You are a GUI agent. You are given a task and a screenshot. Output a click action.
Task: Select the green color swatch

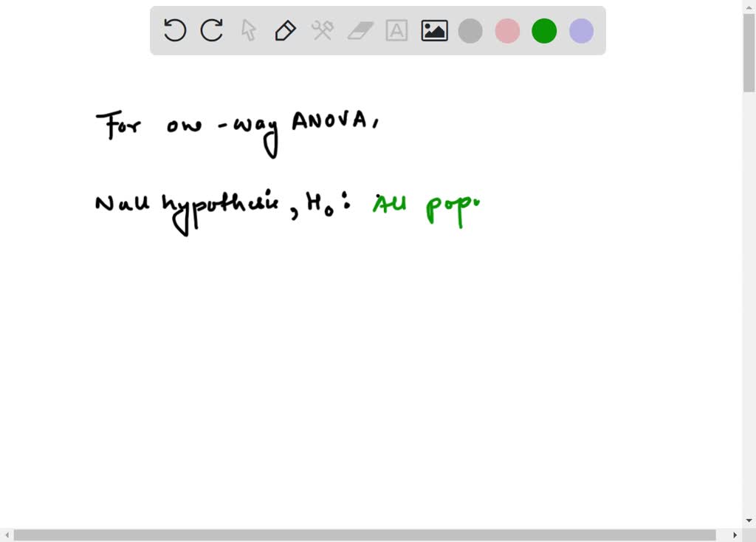click(x=544, y=30)
